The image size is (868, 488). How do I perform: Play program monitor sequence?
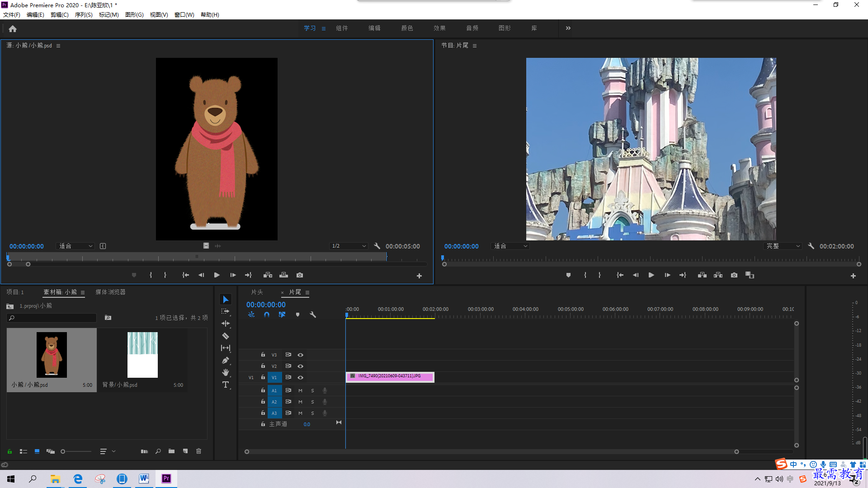click(651, 275)
